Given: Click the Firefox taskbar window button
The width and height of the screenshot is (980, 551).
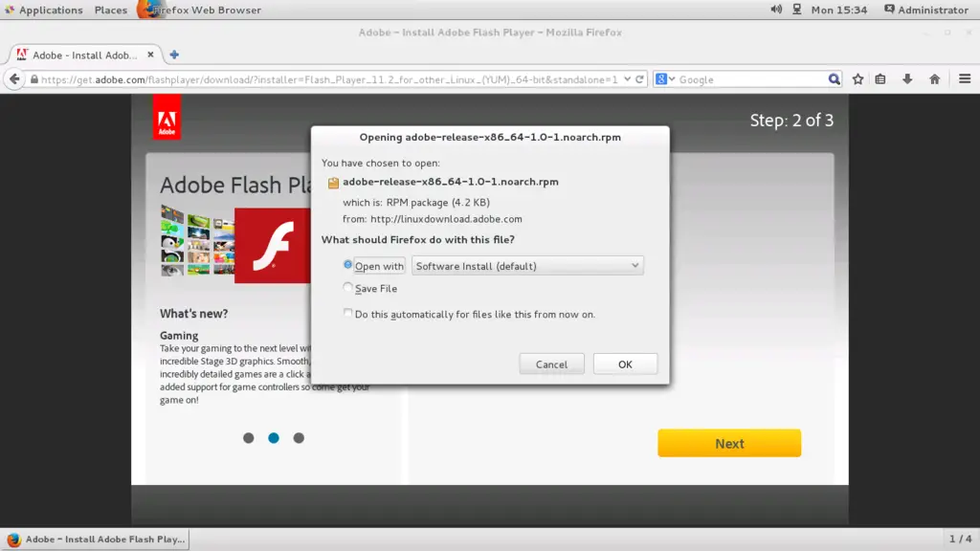Looking at the screenshot, I should click(x=95, y=540).
